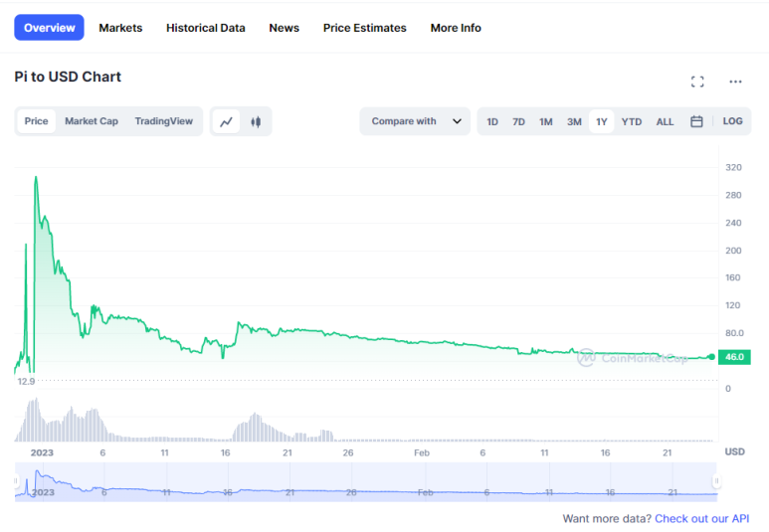
Task: Click the 12.9 low price label
Action: (26, 381)
